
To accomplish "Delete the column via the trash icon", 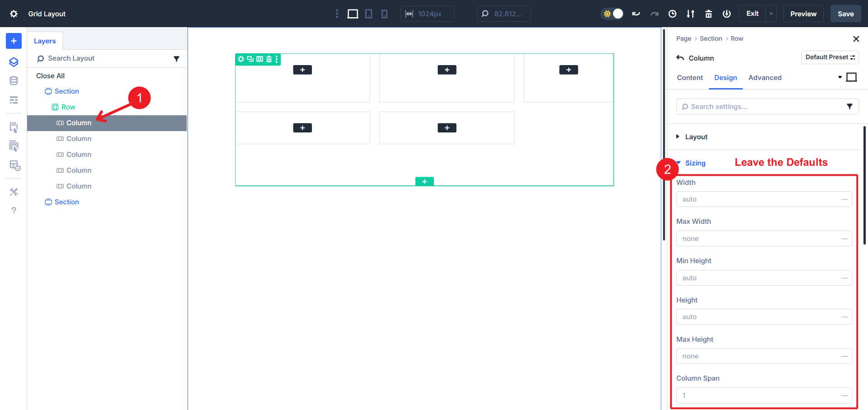I will coord(269,59).
